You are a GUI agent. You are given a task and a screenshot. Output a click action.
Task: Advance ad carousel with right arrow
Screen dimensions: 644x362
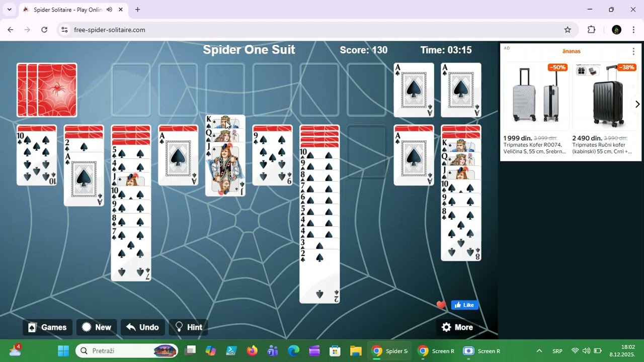point(637,104)
